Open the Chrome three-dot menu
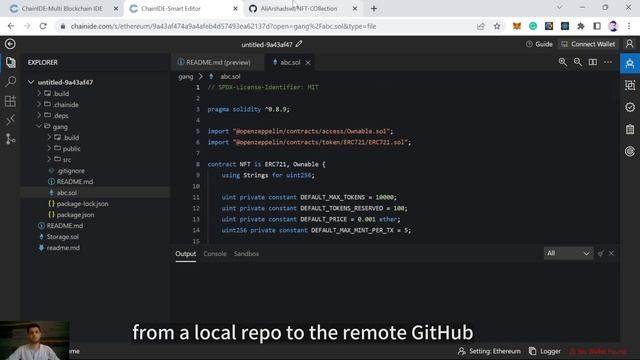Screen dimensions: 640x360 point(629,26)
